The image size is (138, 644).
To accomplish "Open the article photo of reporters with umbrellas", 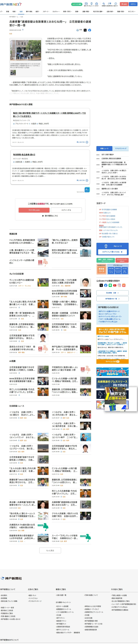I will [x=26, y=50].
